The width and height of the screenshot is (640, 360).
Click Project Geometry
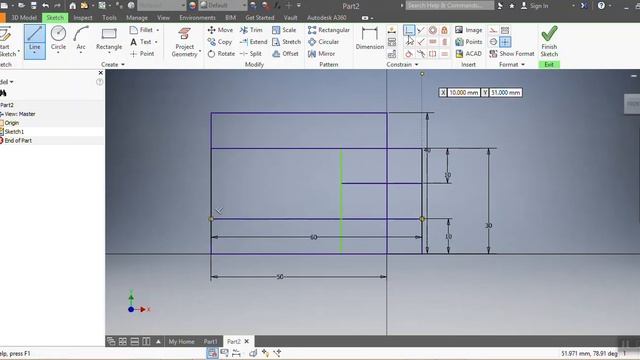point(184,42)
